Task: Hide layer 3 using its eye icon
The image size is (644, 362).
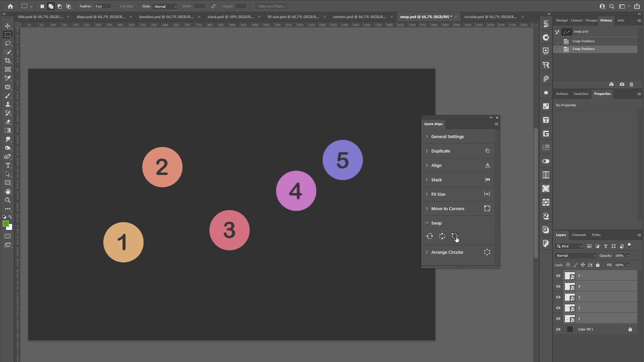Action: (558, 297)
